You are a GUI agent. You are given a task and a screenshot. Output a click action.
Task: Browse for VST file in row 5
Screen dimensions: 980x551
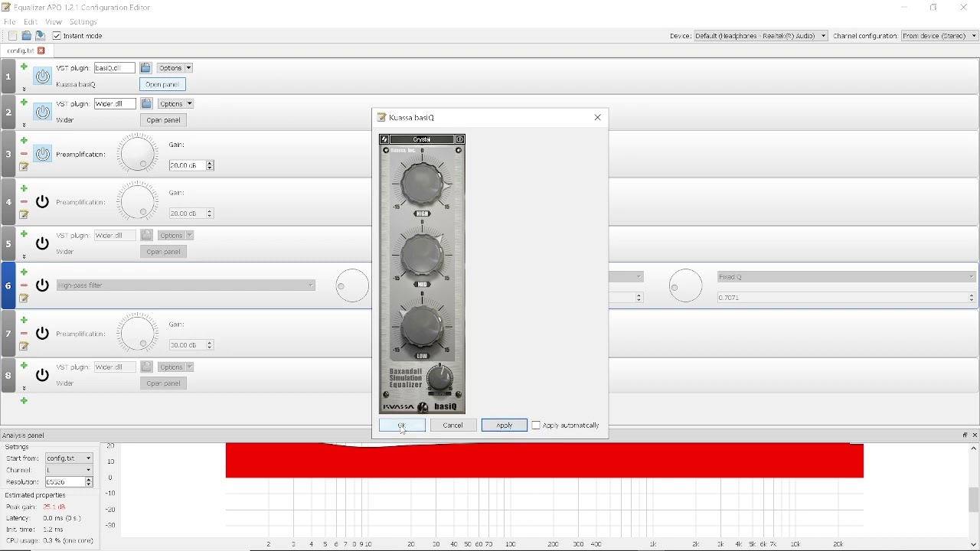pos(146,235)
